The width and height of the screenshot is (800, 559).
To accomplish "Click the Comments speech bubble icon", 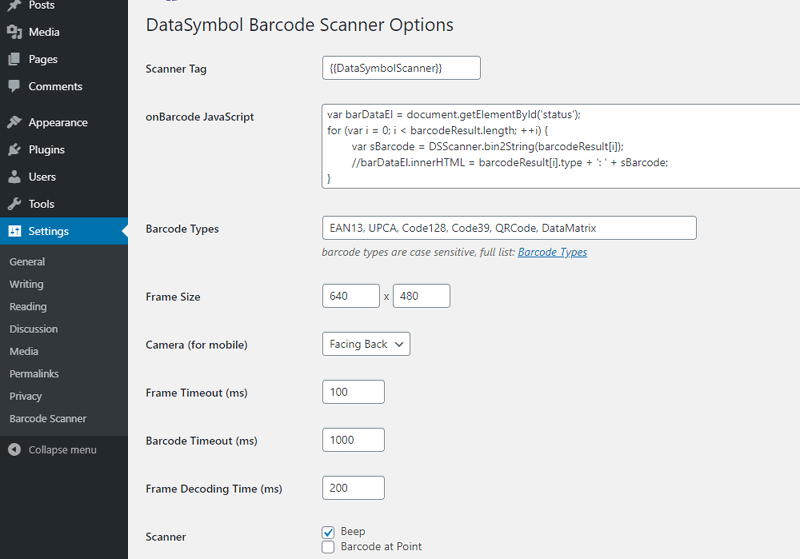I will [x=14, y=86].
